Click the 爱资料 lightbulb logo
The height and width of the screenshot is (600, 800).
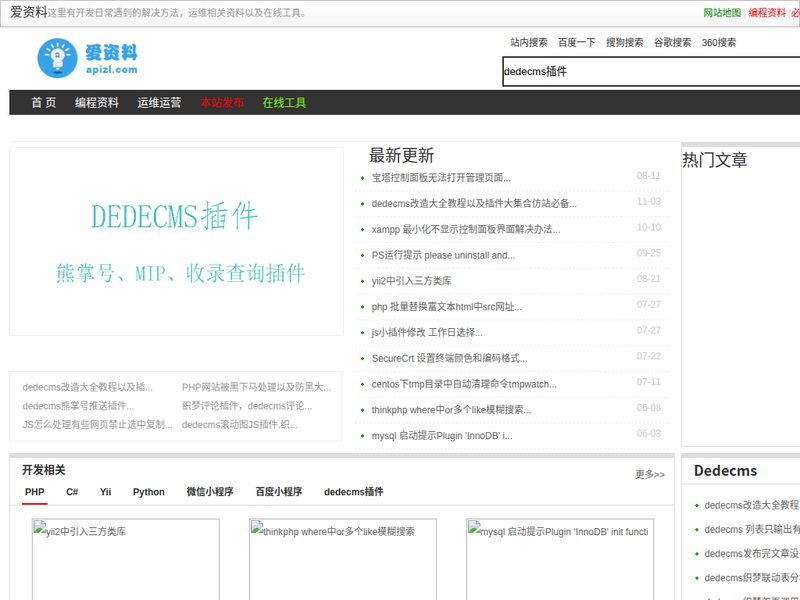(87, 58)
